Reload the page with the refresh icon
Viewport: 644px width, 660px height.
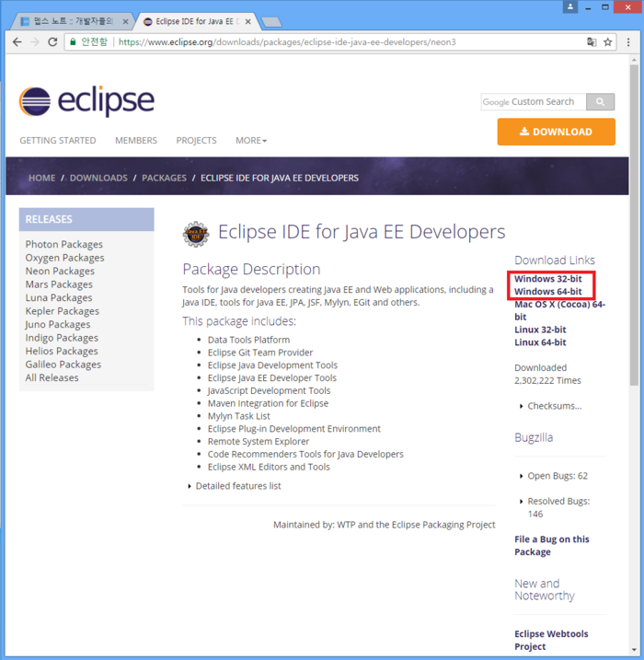[x=52, y=42]
